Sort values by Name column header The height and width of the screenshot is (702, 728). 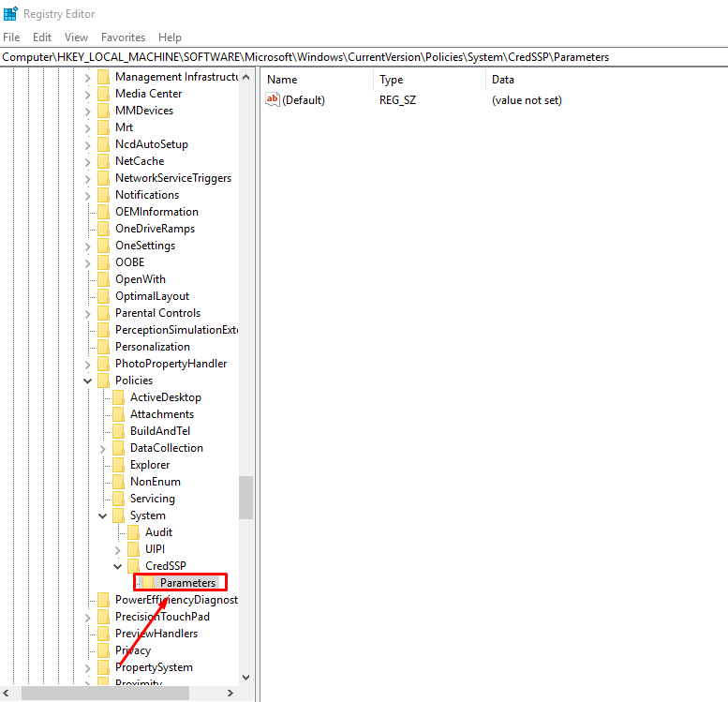coord(282,80)
